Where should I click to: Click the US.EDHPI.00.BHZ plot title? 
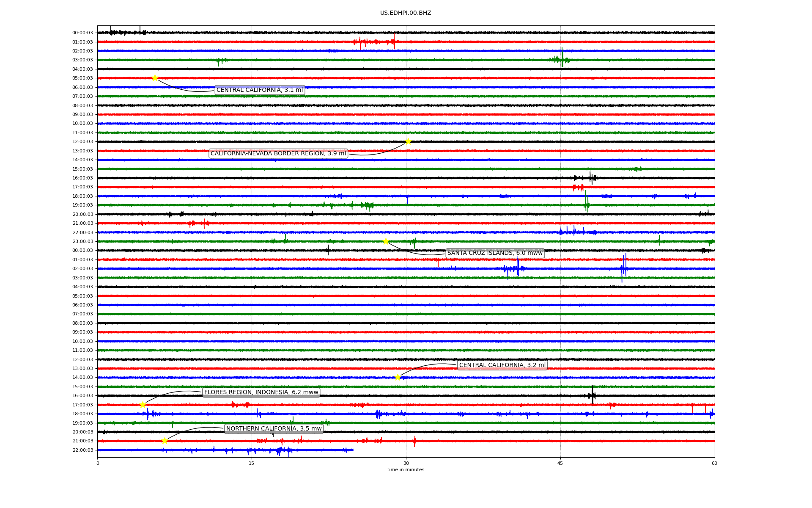[x=406, y=13]
